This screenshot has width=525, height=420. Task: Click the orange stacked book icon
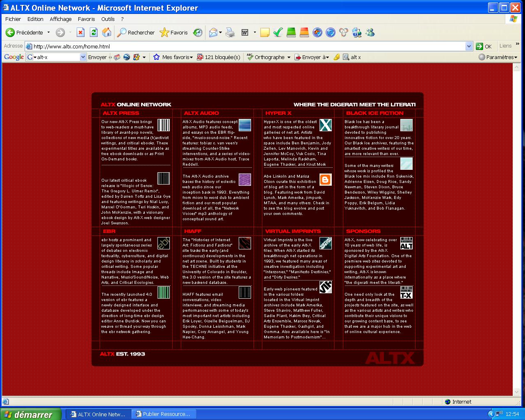point(304,32)
